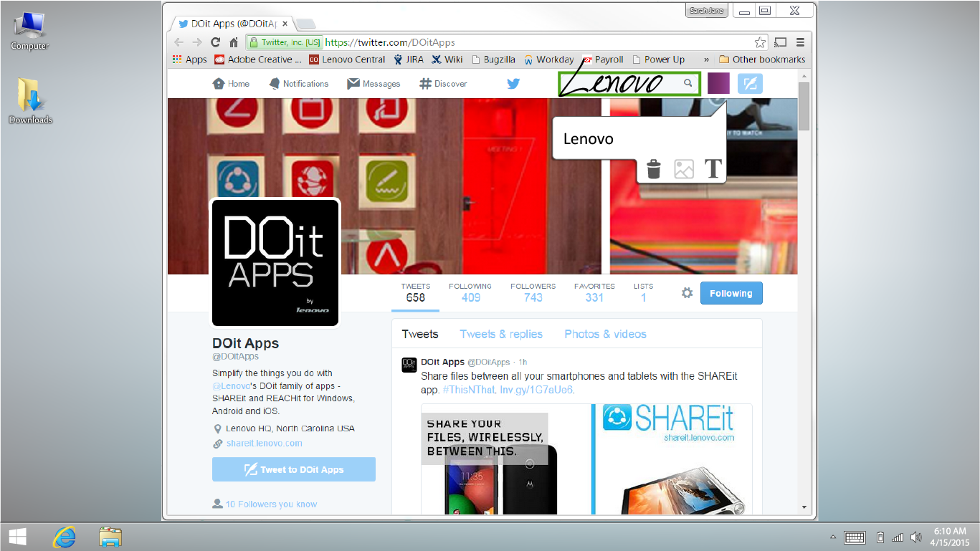Open Chrome's hamburger menu

tap(800, 42)
